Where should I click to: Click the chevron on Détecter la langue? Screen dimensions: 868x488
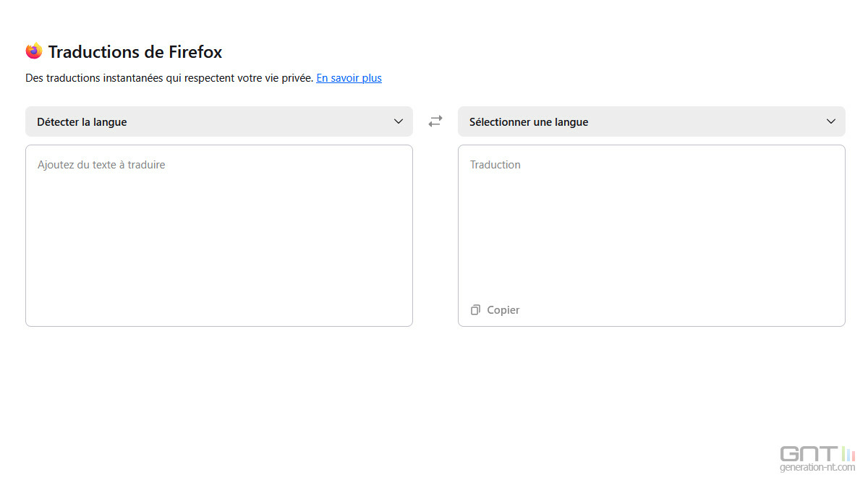pyautogui.click(x=398, y=121)
